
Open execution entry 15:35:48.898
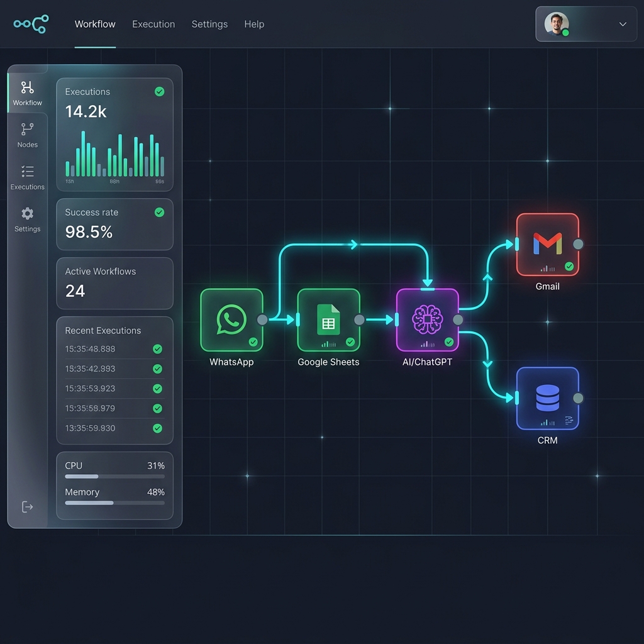click(x=114, y=349)
